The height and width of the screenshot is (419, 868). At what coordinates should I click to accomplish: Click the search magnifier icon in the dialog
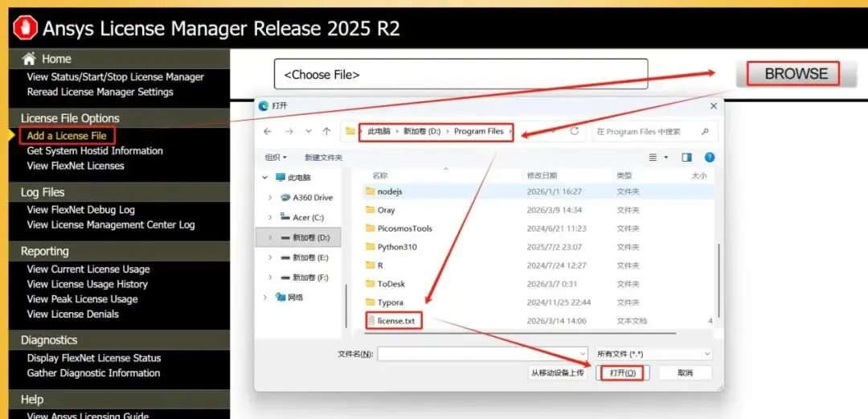click(705, 132)
